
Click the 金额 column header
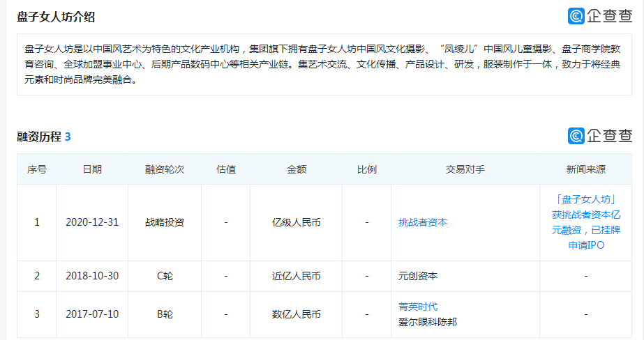point(297,169)
